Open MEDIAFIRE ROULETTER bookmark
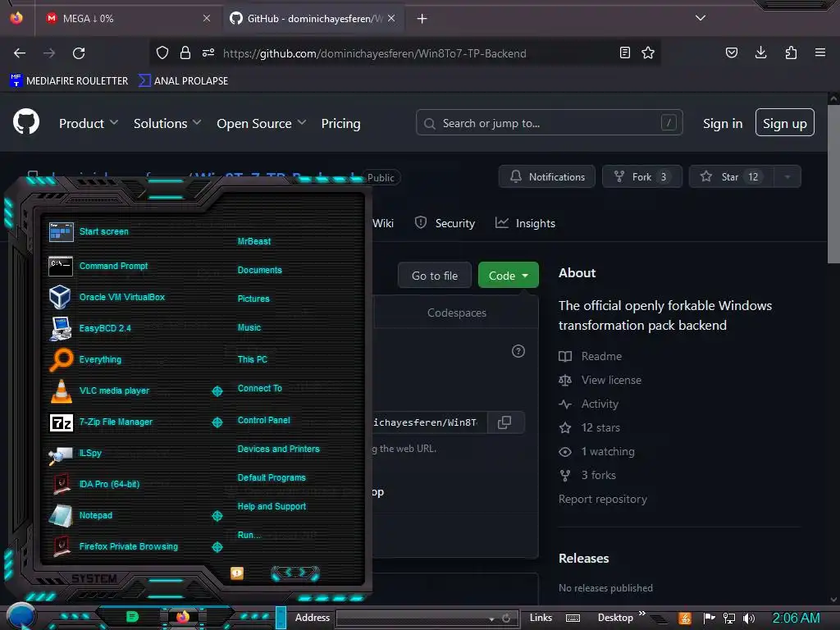The height and width of the screenshot is (630, 840). point(69,81)
